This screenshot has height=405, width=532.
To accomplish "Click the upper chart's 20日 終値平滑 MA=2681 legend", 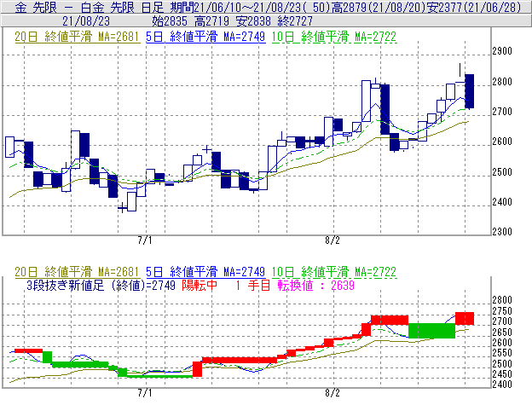I will pyautogui.click(x=77, y=37).
